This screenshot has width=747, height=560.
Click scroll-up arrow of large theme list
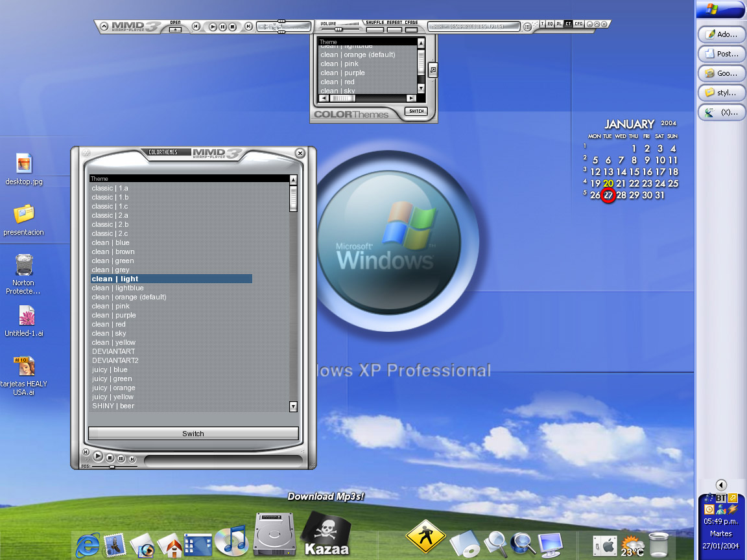click(294, 180)
